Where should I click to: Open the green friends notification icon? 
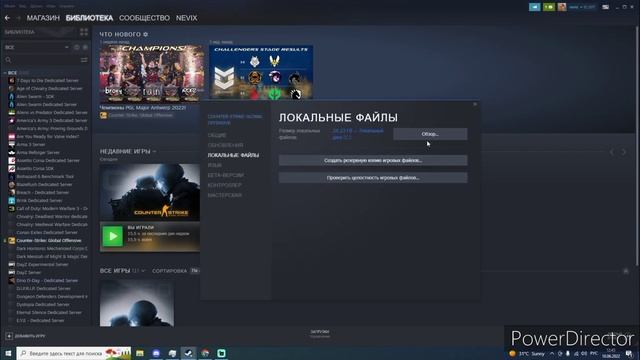point(549,7)
